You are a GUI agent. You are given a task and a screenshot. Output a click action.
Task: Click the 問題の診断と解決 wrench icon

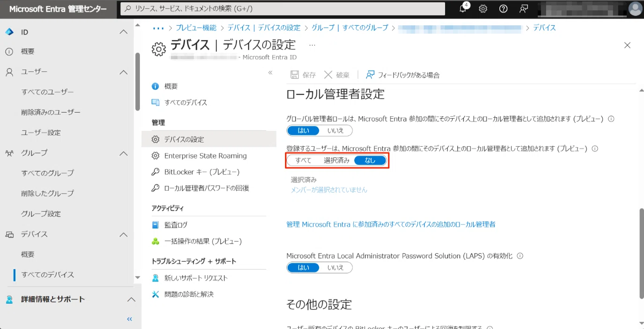(x=155, y=294)
